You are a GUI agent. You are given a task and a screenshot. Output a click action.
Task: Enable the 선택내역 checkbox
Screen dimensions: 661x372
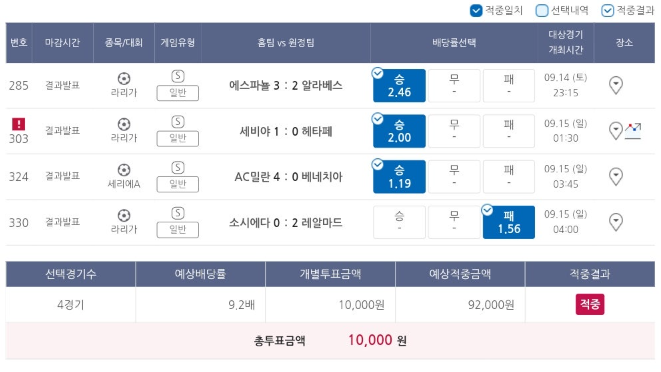[542, 11]
